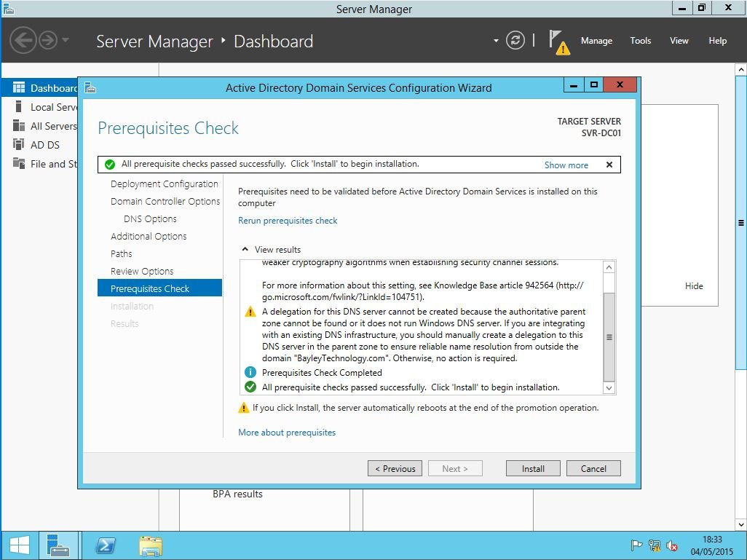Open navigation history dropdown arrow
Image resolution: width=747 pixels, height=560 pixels.
[x=66, y=40]
